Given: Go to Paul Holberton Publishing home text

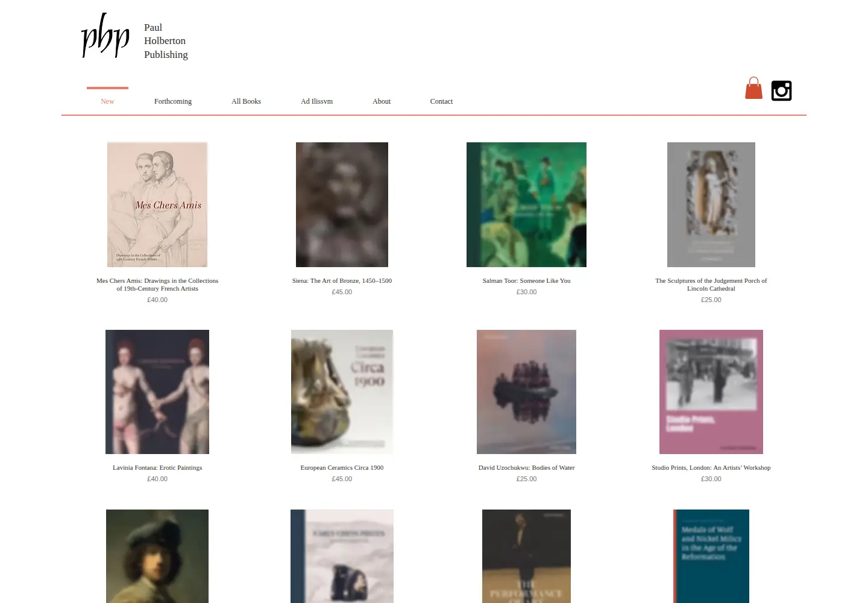Looking at the screenshot, I should click(x=166, y=41).
